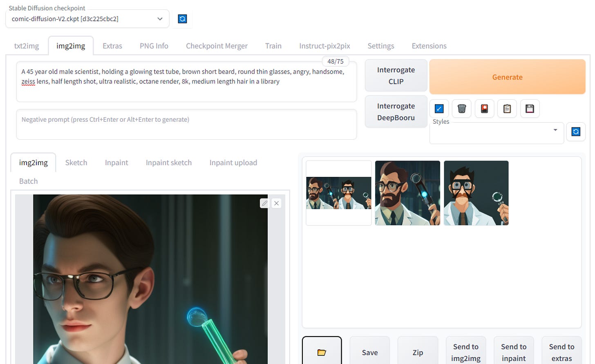Open the output folder icon
This screenshot has width=595, height=364.
322,352
